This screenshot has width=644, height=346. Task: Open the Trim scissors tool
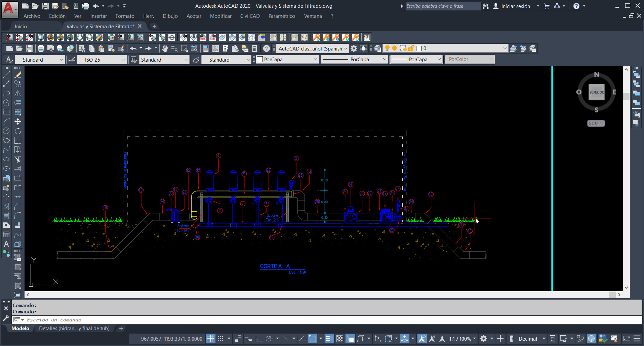[17, 160]
